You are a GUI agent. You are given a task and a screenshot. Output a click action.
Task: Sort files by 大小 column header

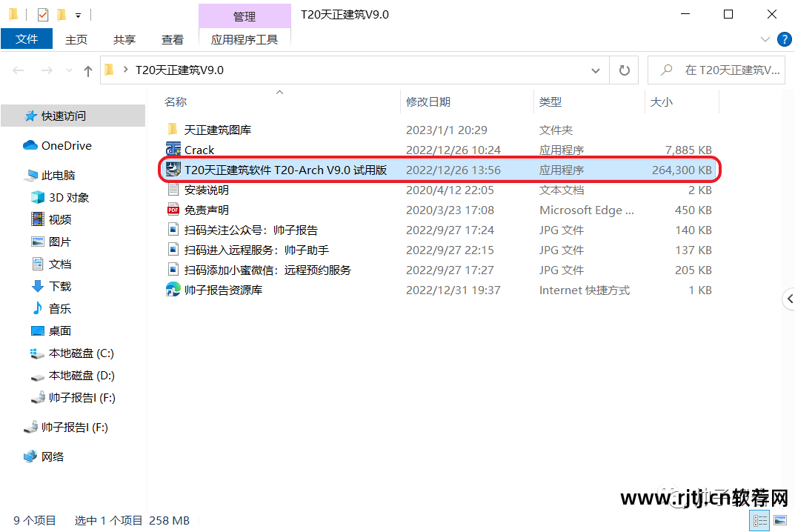[661, 102]
